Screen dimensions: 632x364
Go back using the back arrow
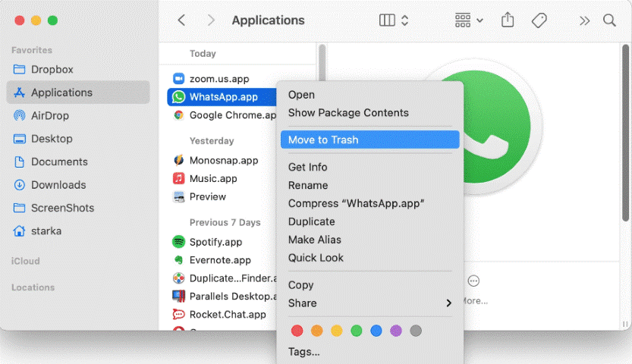(x=181, y=20)
